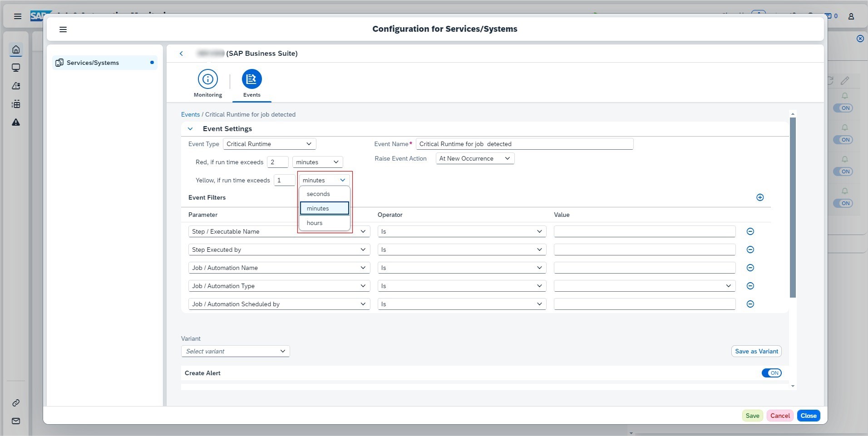Click the Events breadcrumb link
Viewport: 868px width, 436px height.
pos(190,114)
